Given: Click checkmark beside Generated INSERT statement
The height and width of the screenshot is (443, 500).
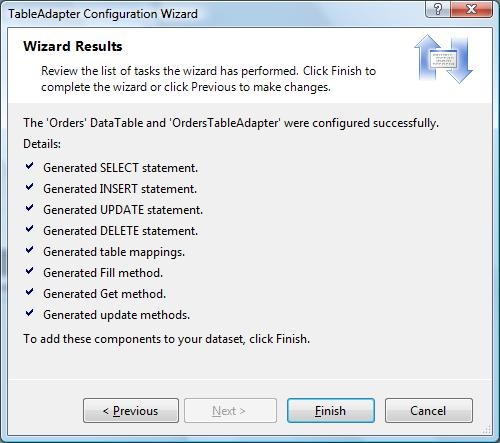Looking at the screenshot, I should coord(29,187).
